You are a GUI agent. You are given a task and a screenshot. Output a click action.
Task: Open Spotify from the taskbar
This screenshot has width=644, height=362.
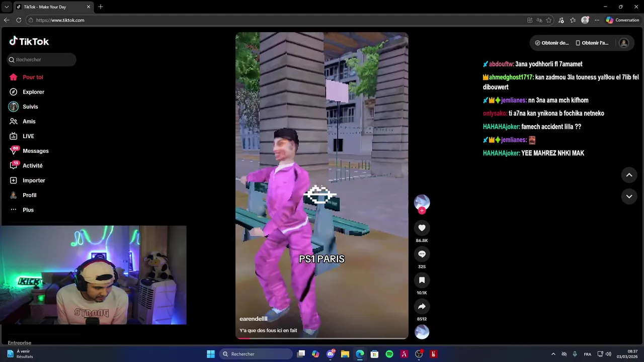pyautogui.click(x=389, y=354)
